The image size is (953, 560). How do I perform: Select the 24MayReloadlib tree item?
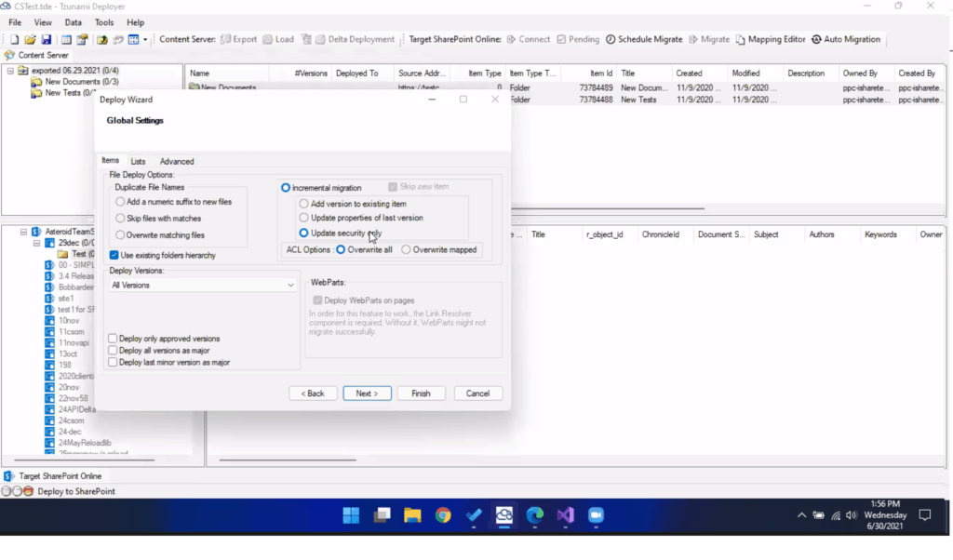point(85,443)
